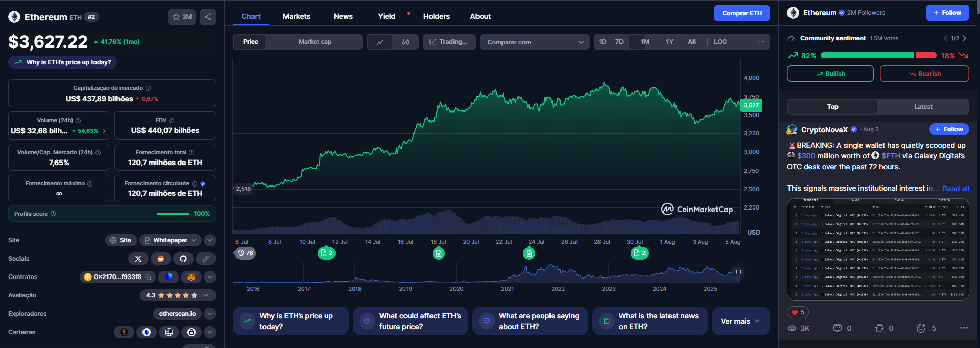Open the news marker under 24 Jul

pos(529,253)
